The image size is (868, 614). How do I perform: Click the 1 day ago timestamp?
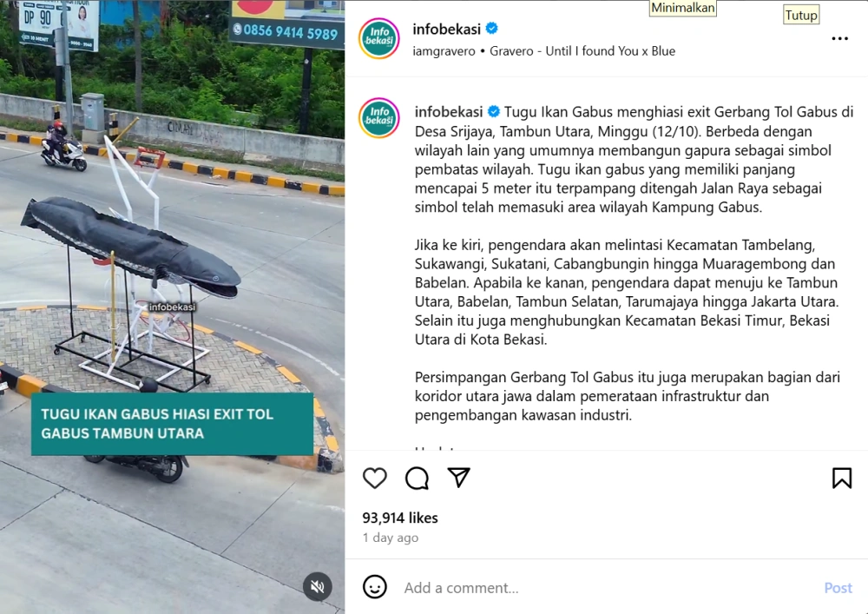click(391, 538)
